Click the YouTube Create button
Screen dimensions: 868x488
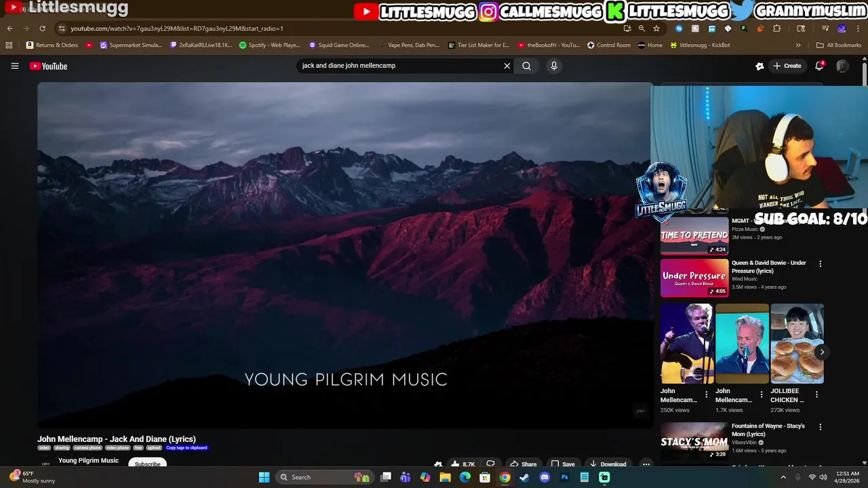tap(787, 66)
